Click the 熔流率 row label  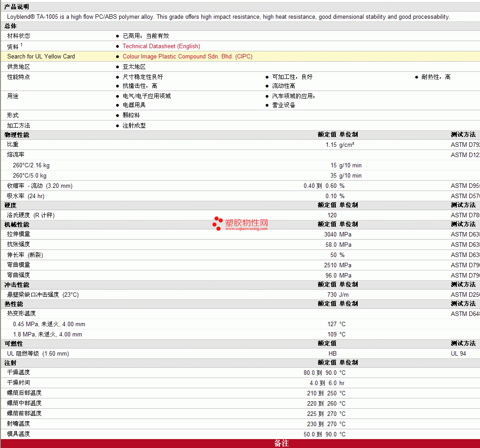[x=16, y=155]
